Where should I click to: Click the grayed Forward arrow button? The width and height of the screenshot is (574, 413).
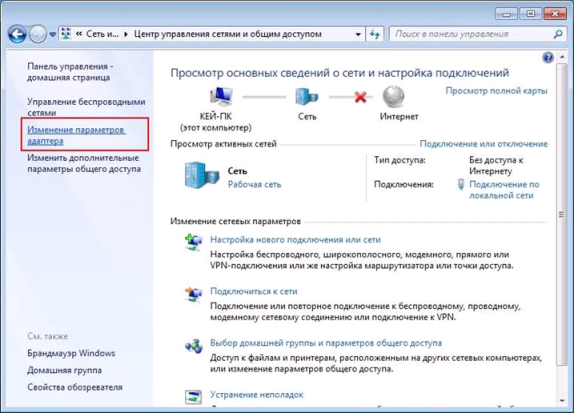[x=38, y=34]
